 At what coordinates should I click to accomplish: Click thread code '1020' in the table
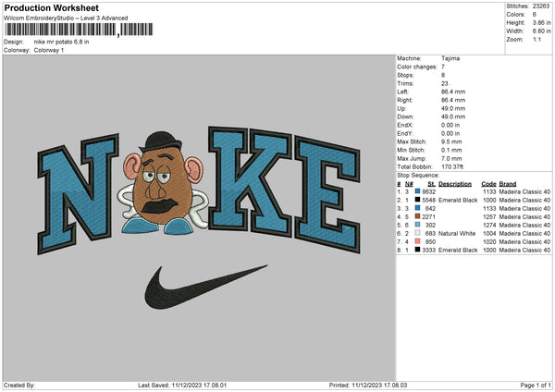(489, 241)
